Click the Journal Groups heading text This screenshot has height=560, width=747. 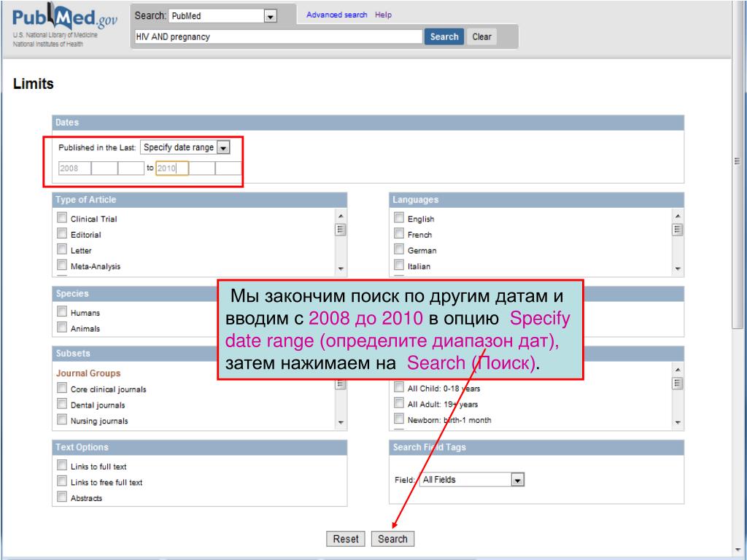(x=88, y=373)
